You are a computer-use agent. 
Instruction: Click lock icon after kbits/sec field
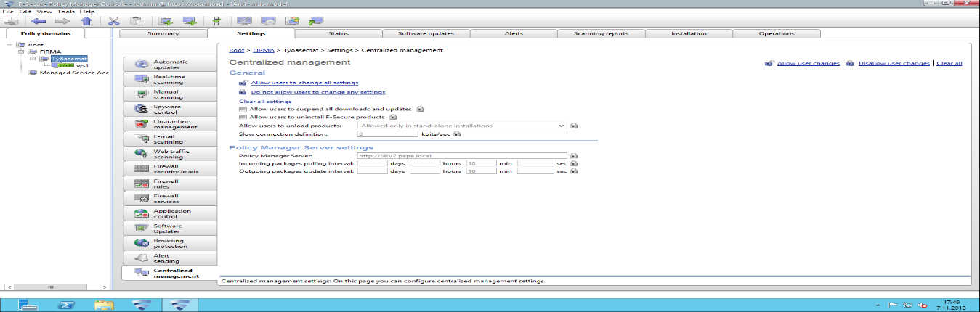pos(458,134)
